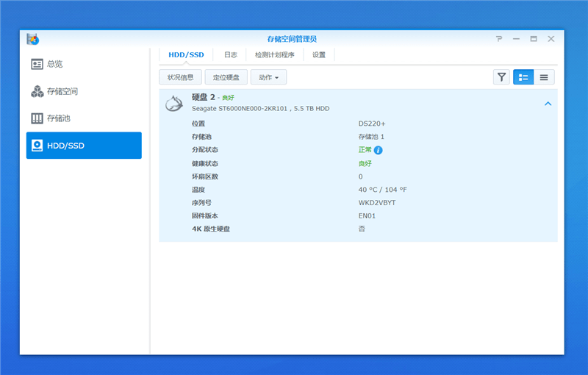Click the 4K 原生硬盘 label
Screen dimensions: 588x375
tap(211, 229)
